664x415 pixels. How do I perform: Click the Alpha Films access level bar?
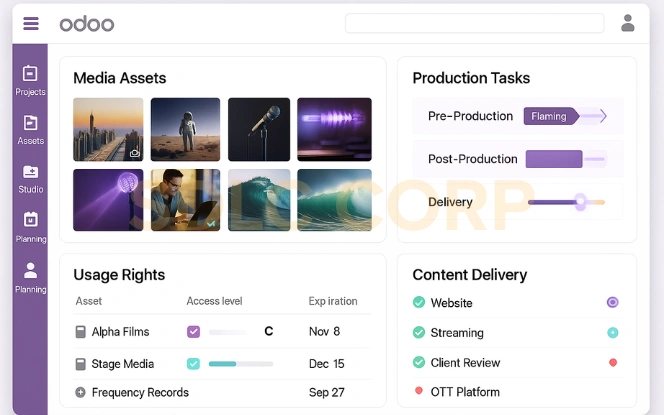(229, 332)
